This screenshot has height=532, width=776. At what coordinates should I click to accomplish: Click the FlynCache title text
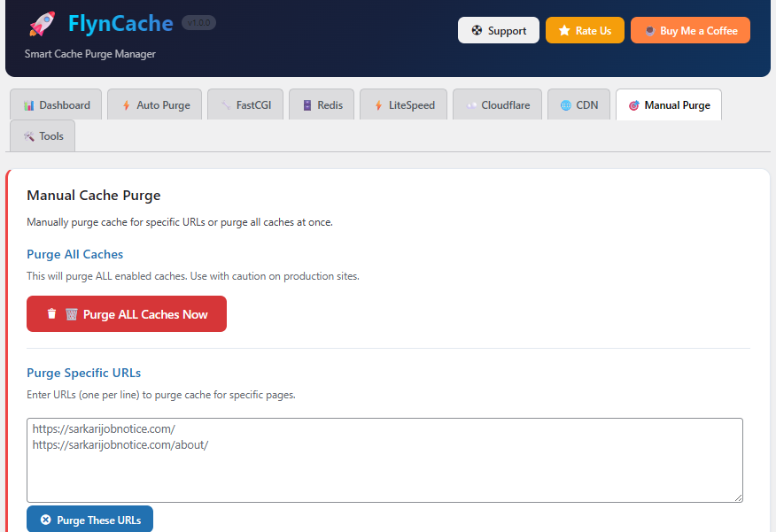point(120,23)
